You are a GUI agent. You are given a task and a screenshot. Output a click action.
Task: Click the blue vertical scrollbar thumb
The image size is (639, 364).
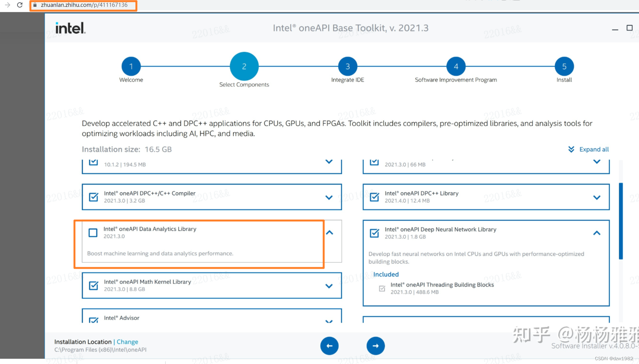pos(621,221)
